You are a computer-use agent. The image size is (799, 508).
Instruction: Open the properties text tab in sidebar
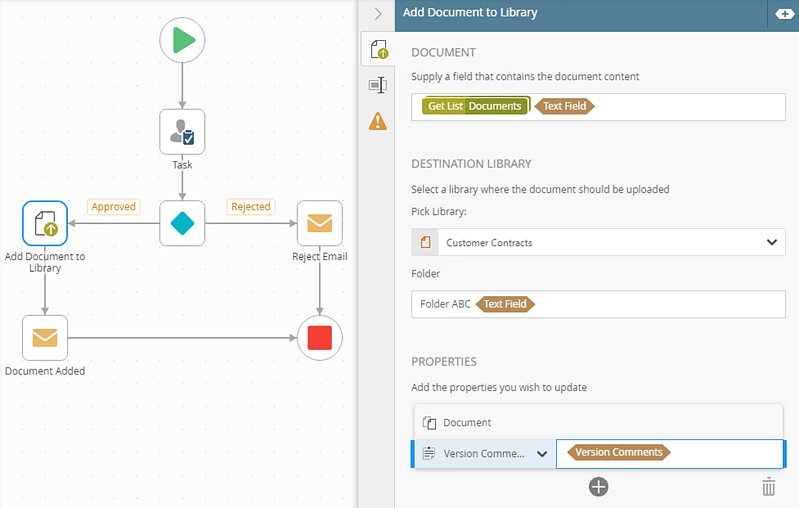[x=378, y=85]
